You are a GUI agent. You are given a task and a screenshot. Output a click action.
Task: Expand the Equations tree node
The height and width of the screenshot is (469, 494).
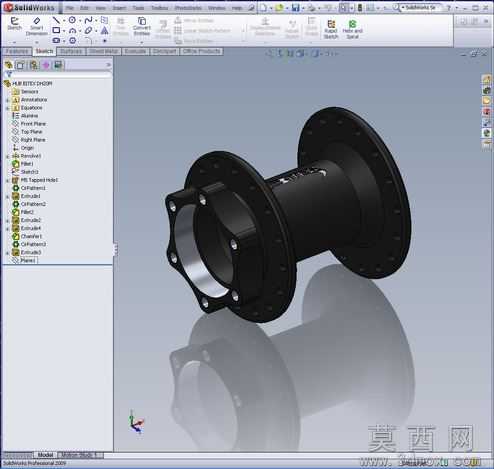(x=7, y=108)
